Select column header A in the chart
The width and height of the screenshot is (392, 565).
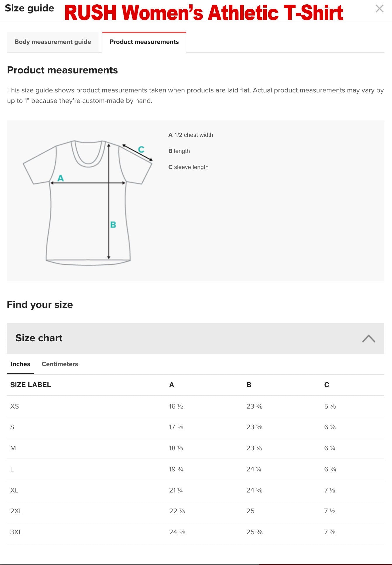[171, 385]
